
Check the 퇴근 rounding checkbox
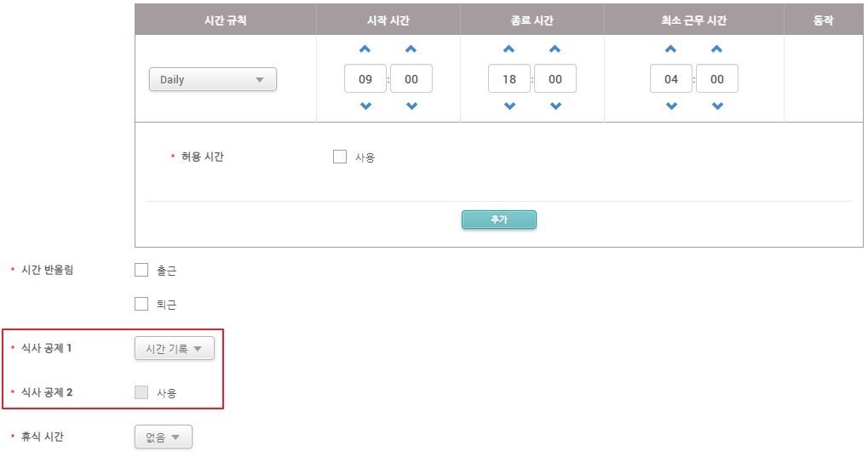tap(141, 304)
